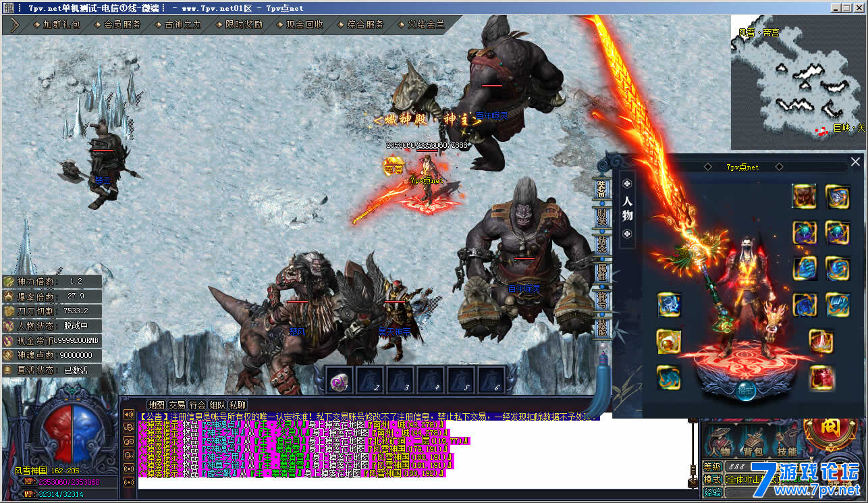Select empty hotbar slot 4
This screenshot has width=868, height=503.
(x=430, y=380)
